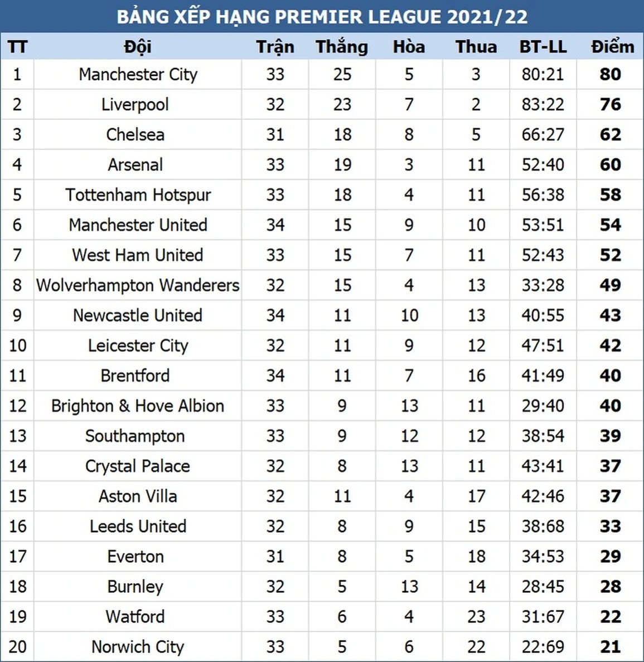Select Norwich City at the bottom
The image size is (644, 662).
[x=138, y=646]
